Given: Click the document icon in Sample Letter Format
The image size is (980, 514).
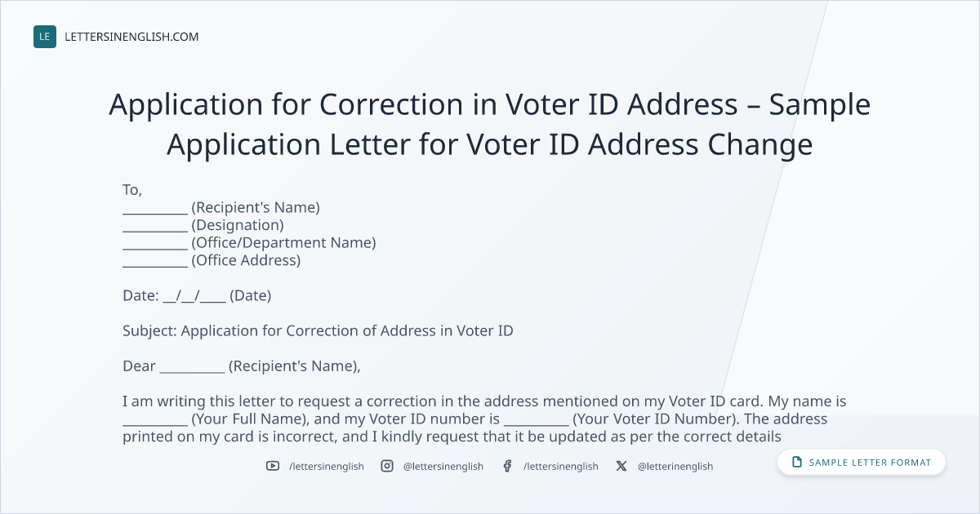Looking at the screenshot, I should coord(797,463).
